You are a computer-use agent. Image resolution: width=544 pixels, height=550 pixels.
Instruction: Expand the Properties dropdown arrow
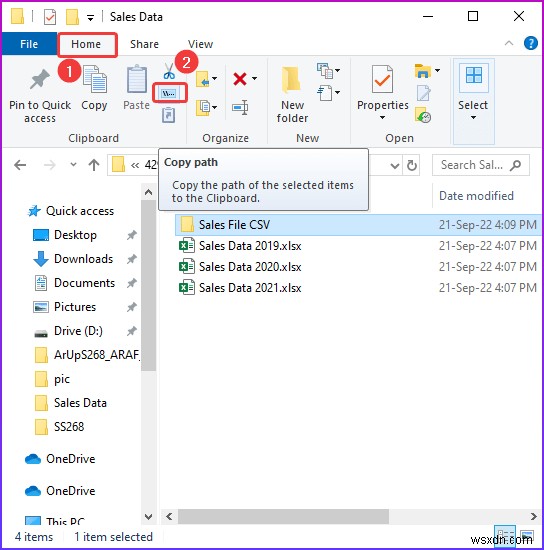pos(382,118)
